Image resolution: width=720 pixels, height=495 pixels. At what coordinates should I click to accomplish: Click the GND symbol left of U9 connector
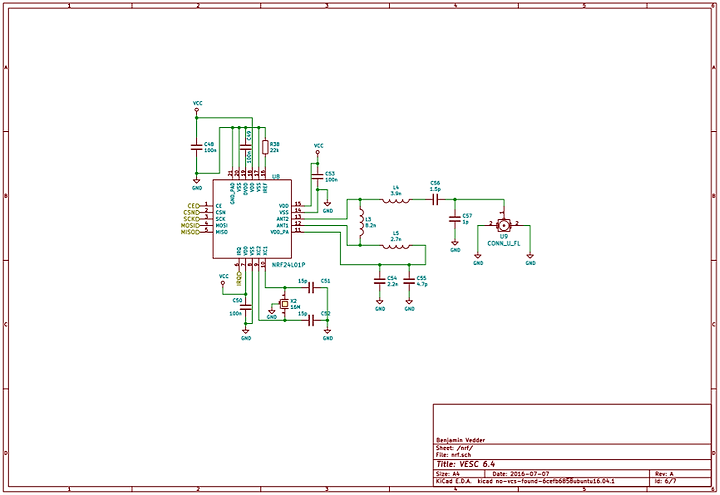pos(478,259)
